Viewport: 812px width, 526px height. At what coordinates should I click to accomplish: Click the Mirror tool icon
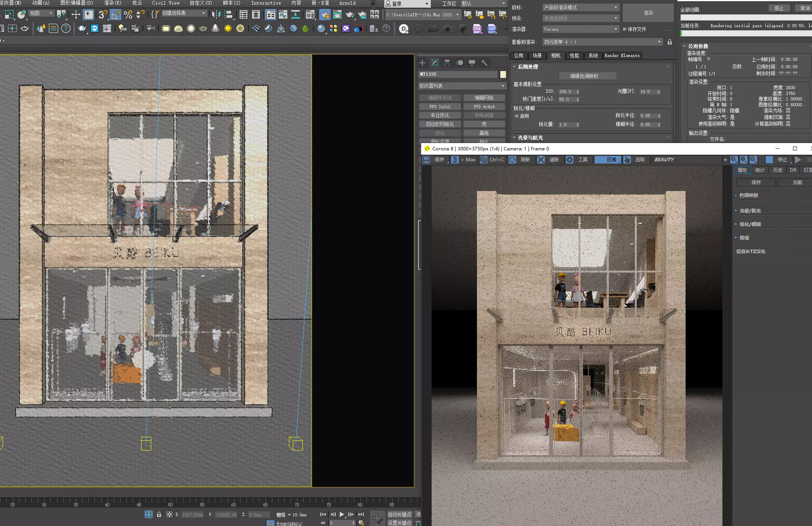[216, 15]
